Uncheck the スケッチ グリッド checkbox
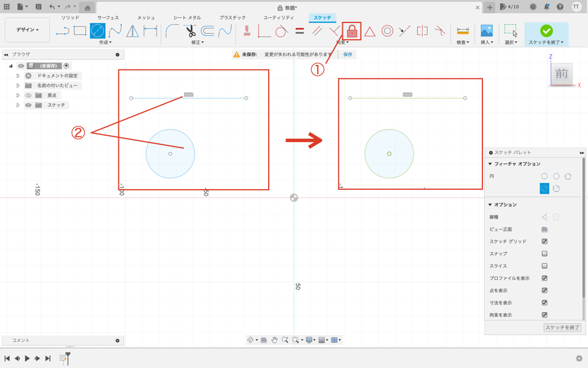 click(544, 241)
